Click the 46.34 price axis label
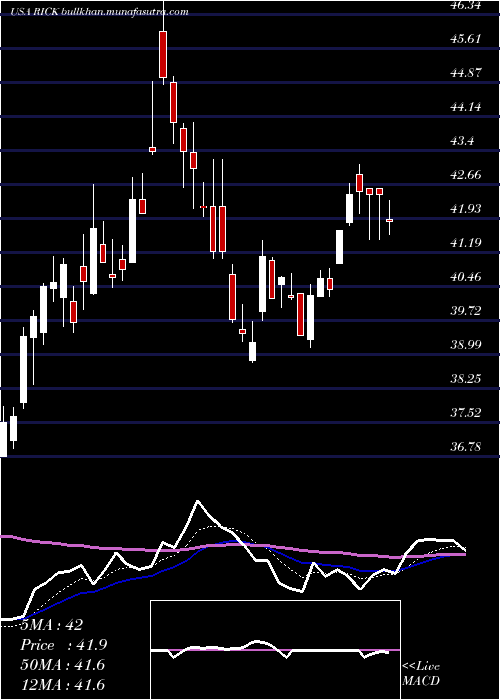Screen dimensions: 500x700 click(466, 5)
